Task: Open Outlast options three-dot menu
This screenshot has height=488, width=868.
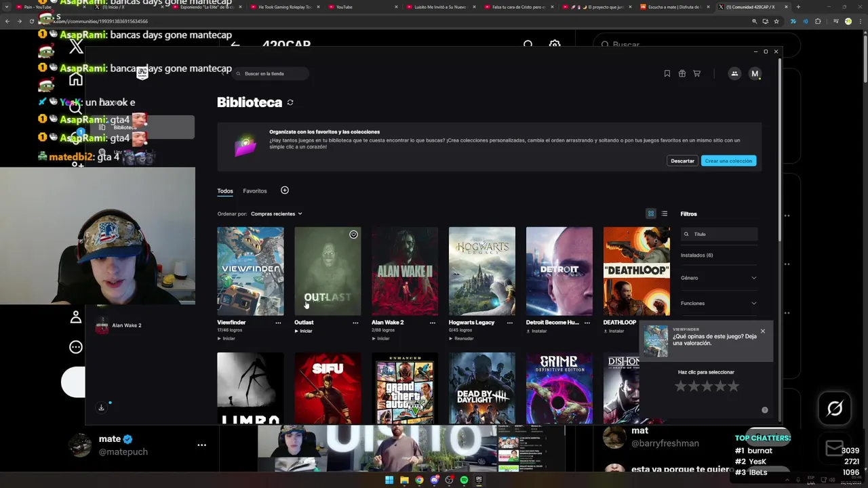Action: click(x=355, y=323)
